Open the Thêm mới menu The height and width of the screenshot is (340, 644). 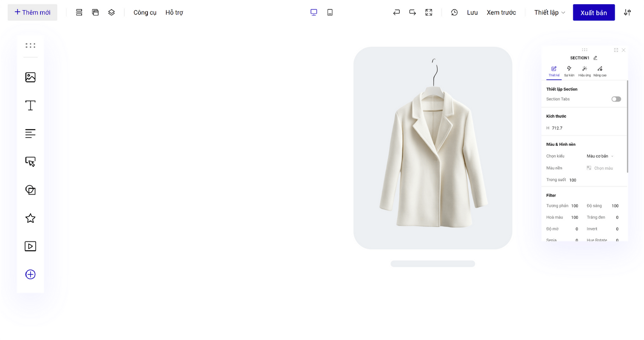(x=32, y=12)
